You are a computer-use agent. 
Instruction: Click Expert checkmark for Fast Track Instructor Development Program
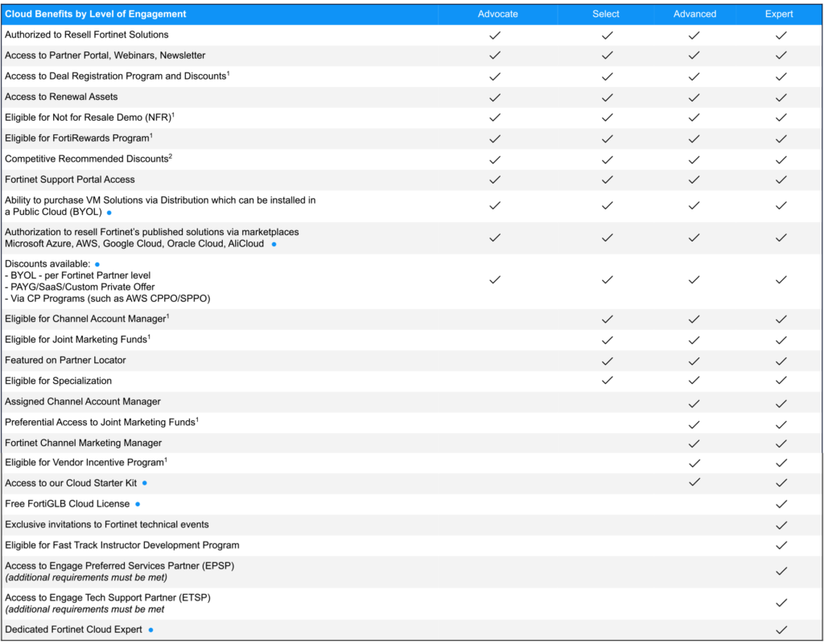point(781,545)
